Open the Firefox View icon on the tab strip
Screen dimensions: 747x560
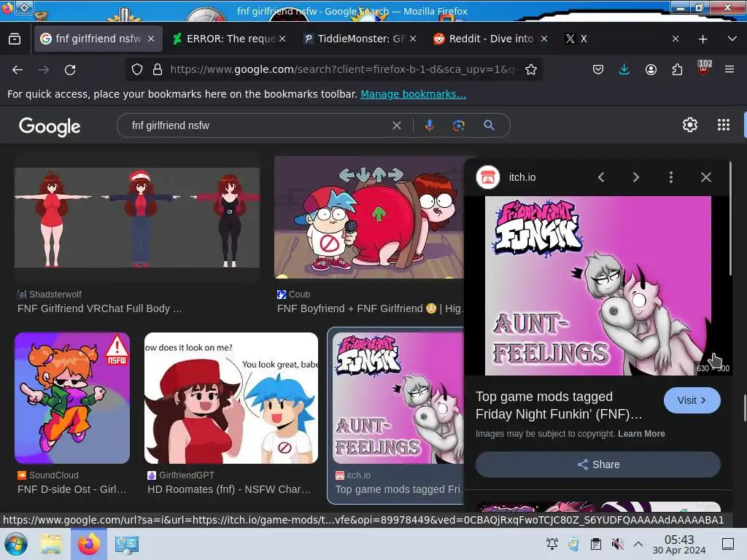(15, 39)
